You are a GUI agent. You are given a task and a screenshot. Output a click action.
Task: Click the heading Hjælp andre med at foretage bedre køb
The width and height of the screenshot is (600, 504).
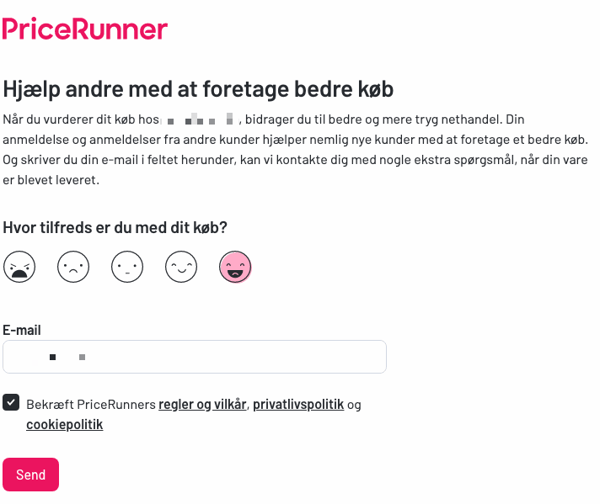pos(198,90)
